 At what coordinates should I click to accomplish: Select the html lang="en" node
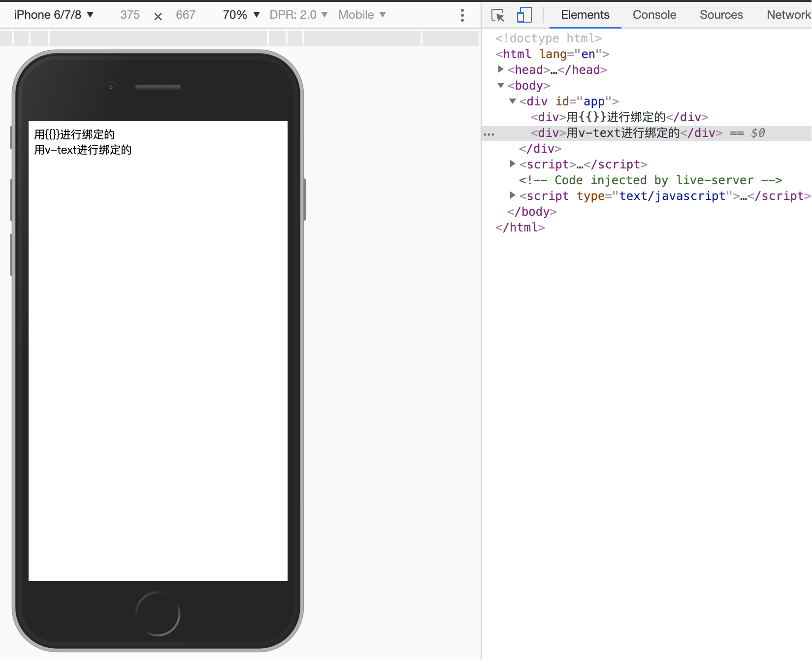pyautogui.click(x=552, y=54)
